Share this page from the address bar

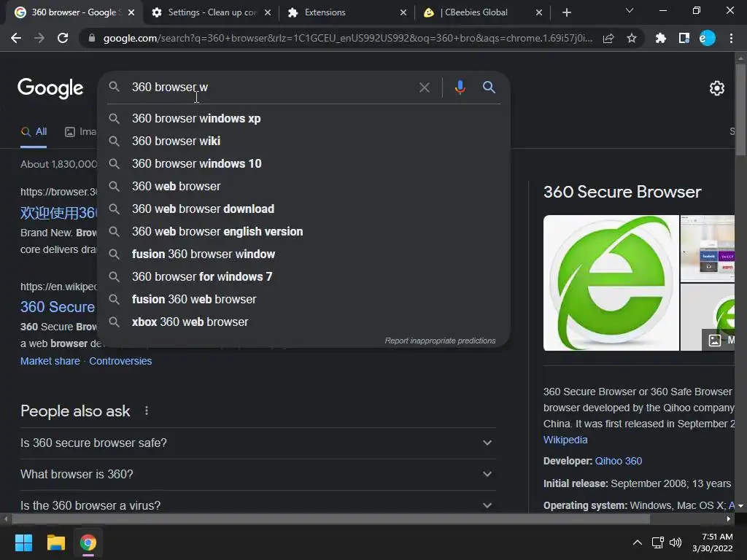point(608,39)
